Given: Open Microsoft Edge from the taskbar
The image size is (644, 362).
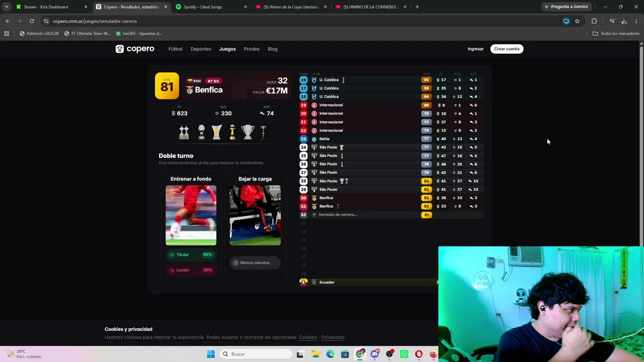Looking at the screenshot, I should point(330,354).
